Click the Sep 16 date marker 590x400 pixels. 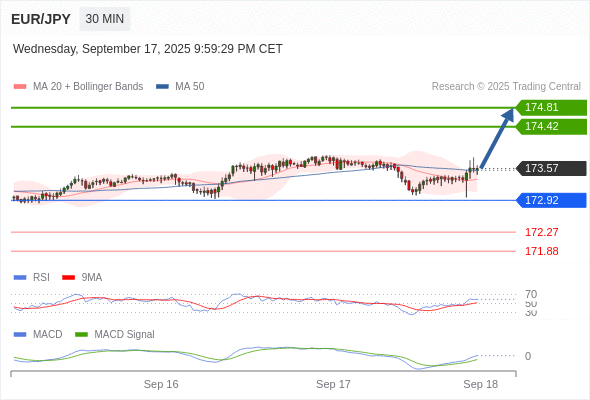pos(161,384)
